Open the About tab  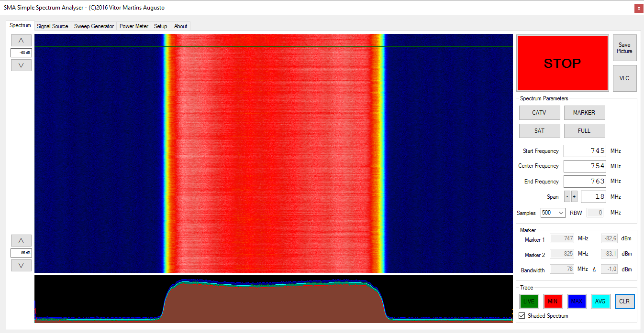click(x=181, y=26)
